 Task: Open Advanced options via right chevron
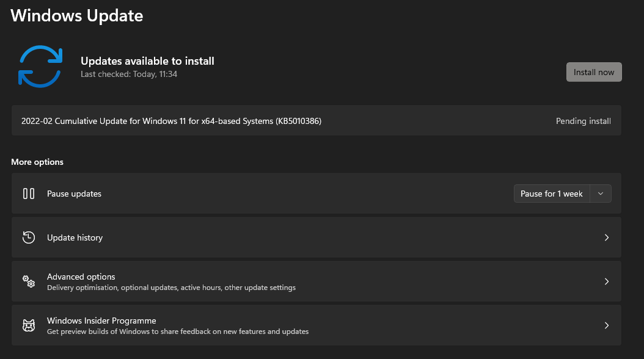coord(607,281)
